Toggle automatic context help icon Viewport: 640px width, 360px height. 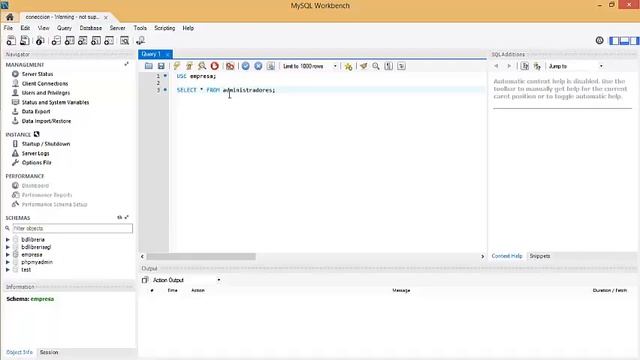(x=537, y=66)
